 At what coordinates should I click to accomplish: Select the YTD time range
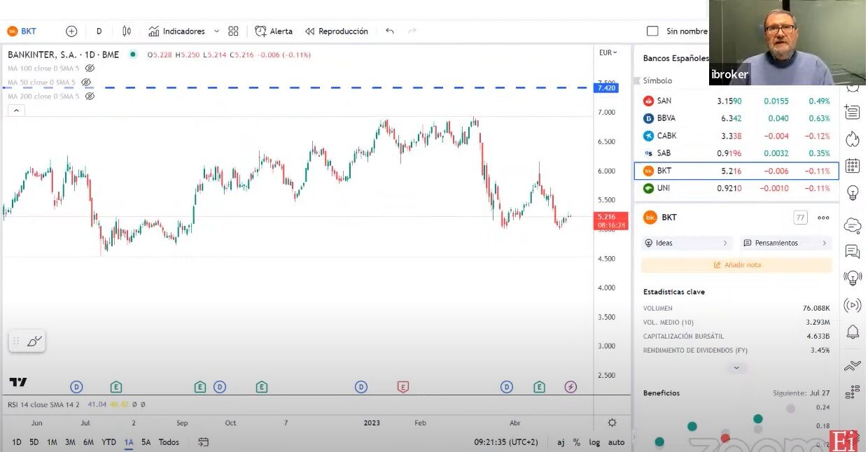tap(108, 442)
